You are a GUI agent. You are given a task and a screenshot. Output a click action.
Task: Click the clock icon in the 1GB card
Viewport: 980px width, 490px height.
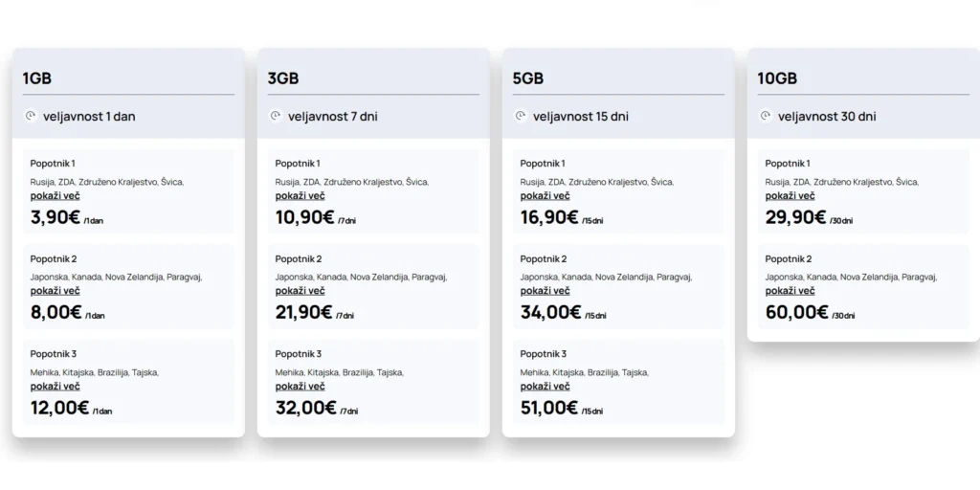pyautogui.click(x=31, y=116)
